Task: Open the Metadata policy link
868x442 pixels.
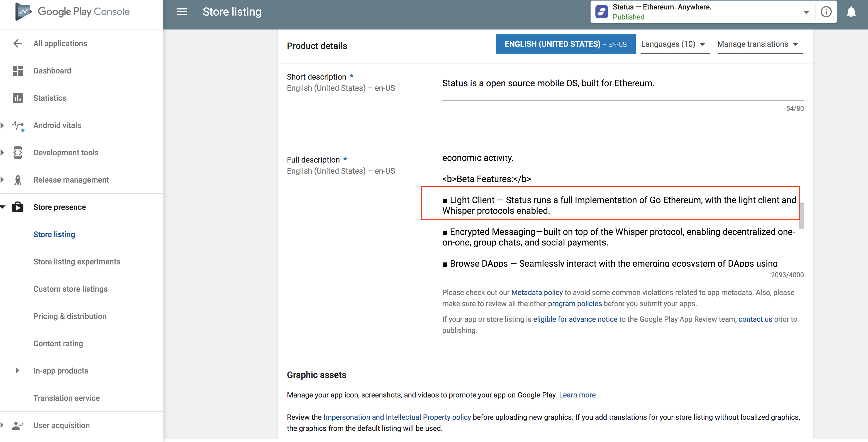Action: point(537,293)
